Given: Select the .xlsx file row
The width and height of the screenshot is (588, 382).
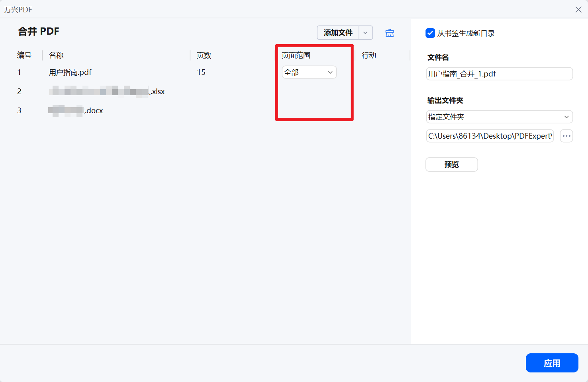Looking at the screenshot, I should click(107, 91).
